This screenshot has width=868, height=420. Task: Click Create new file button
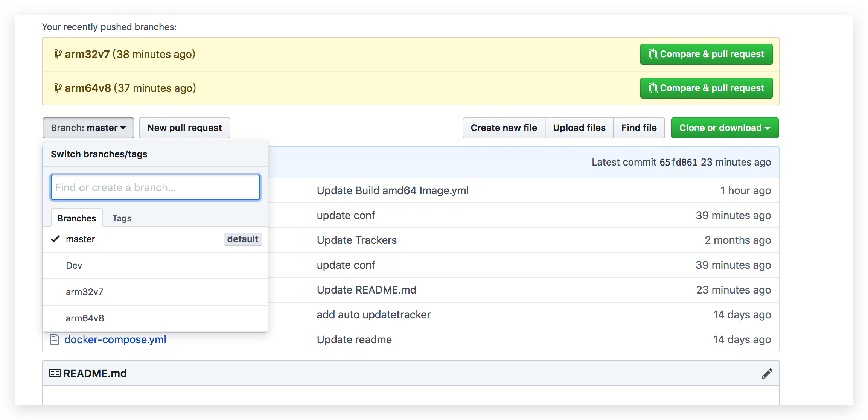click(504, 128)
